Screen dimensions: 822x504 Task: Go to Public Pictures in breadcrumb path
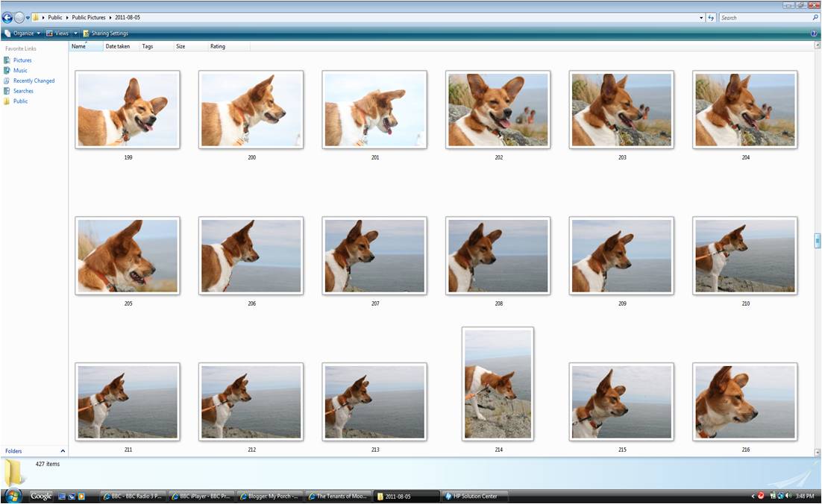[89, 17]
